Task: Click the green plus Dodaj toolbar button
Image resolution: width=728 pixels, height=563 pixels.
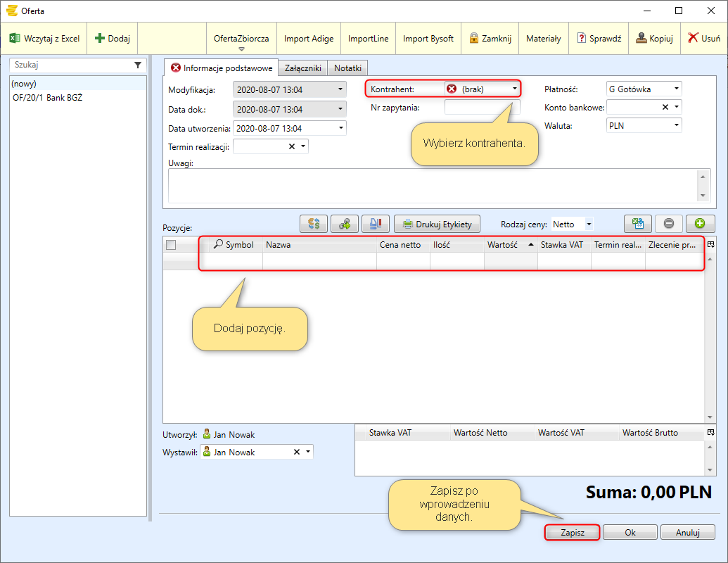Action: [100, 38]
